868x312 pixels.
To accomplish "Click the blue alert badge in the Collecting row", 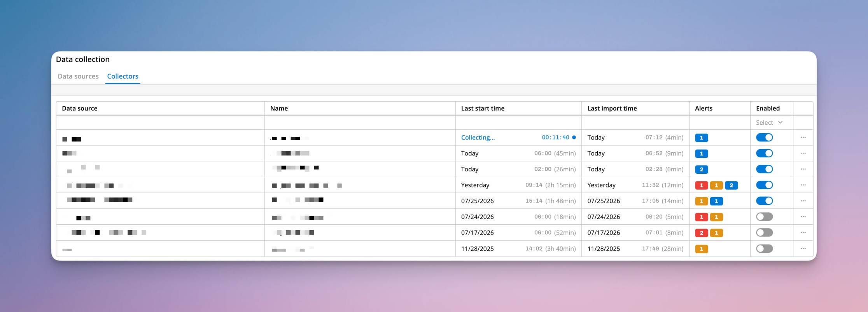I will click(x=702, y=138).
